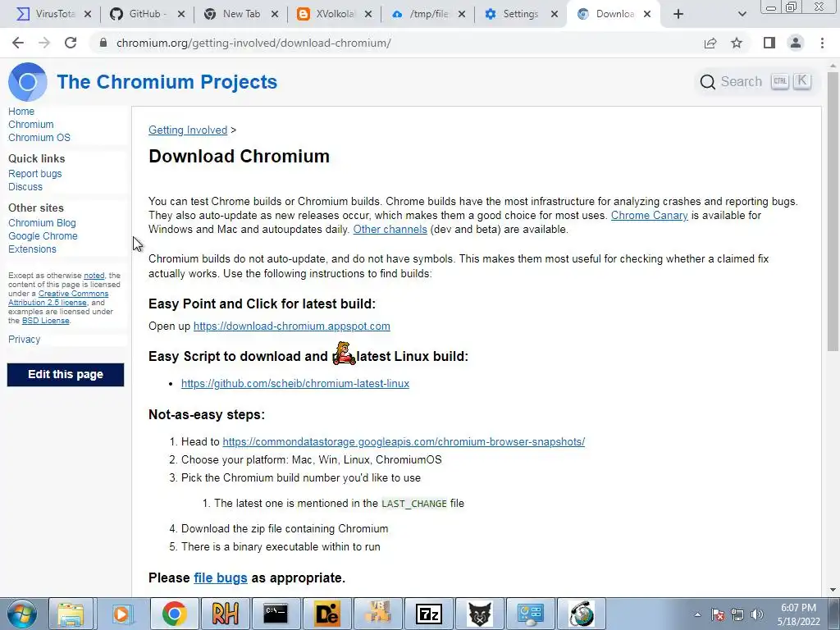Click the volume speaker tray icon
The height and width of the screenshot is (630, 840).
757,614
